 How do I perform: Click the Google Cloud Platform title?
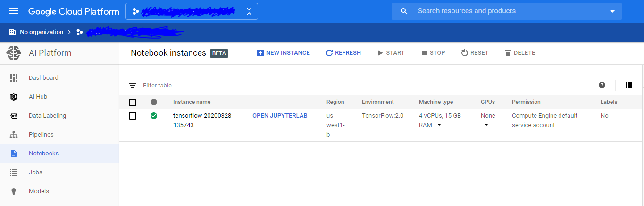(74, 11)
